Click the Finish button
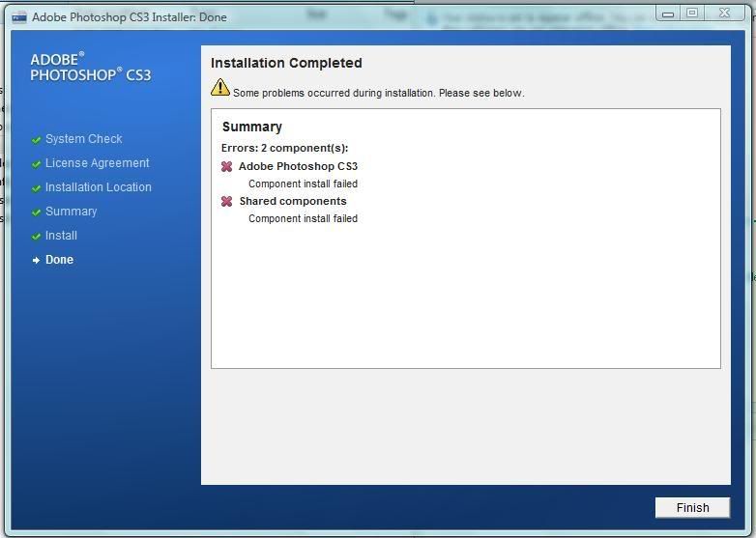Image resolution: width=756 pixels, height=538 pixels. click(x=692, y=507)
